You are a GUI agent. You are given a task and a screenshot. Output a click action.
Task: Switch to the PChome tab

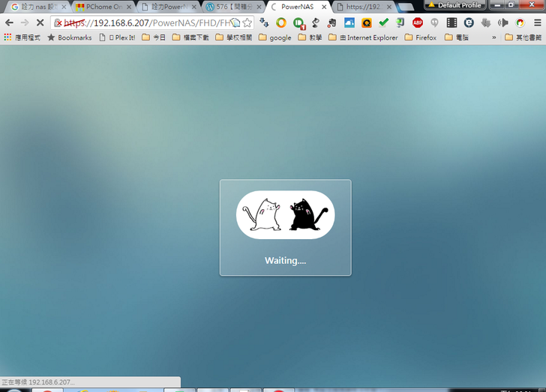[x=97, y=7]
